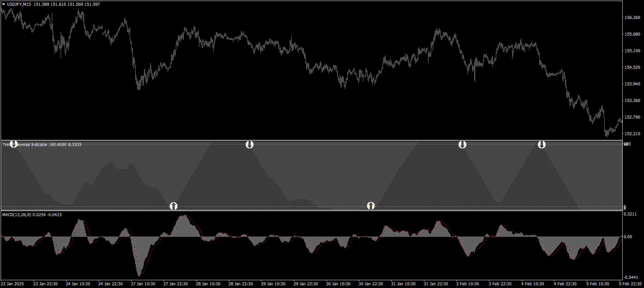The width and height of the screenshot is (644, 288).
Task: Select the MACD(12,26,9) indicator label
Action: [x=17, y=215]
